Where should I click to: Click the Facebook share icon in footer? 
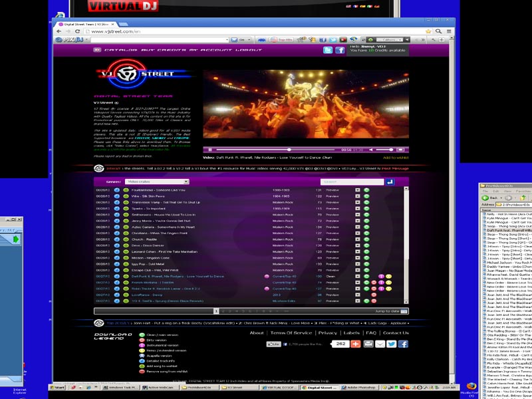403,344
